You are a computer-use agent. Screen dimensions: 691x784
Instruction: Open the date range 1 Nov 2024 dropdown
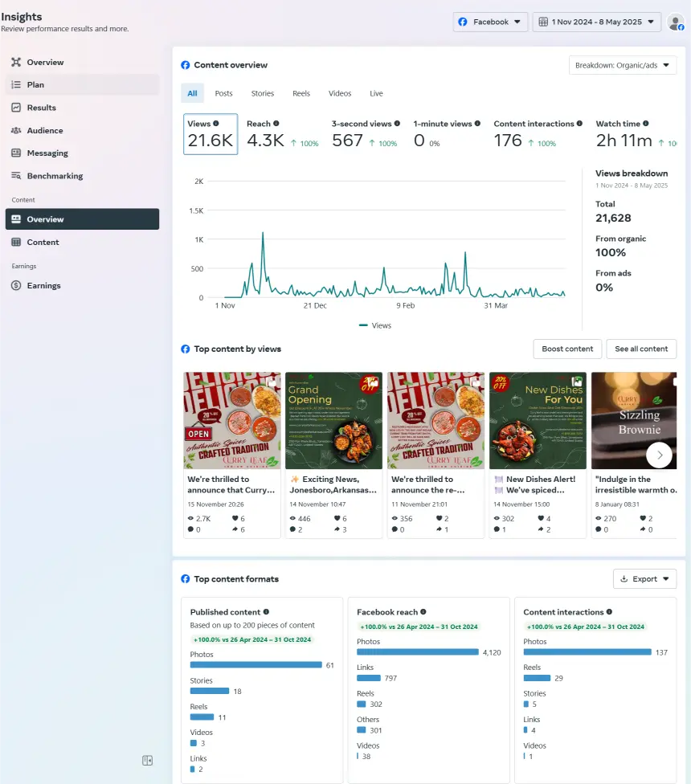click(596, 22)
